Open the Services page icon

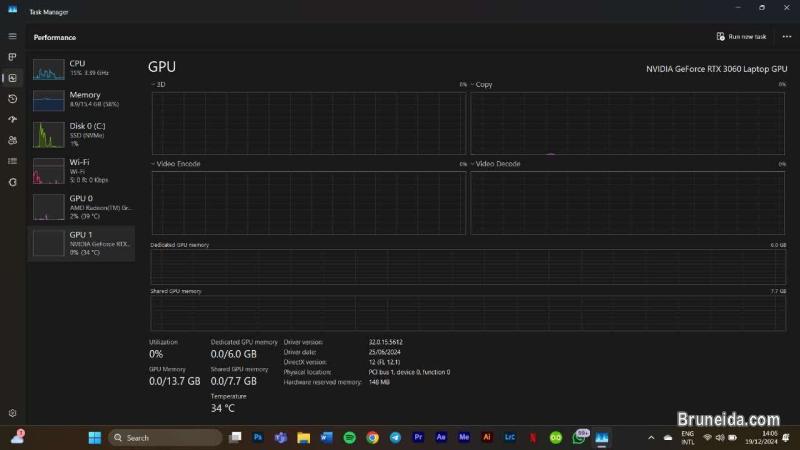click(12, 182)
